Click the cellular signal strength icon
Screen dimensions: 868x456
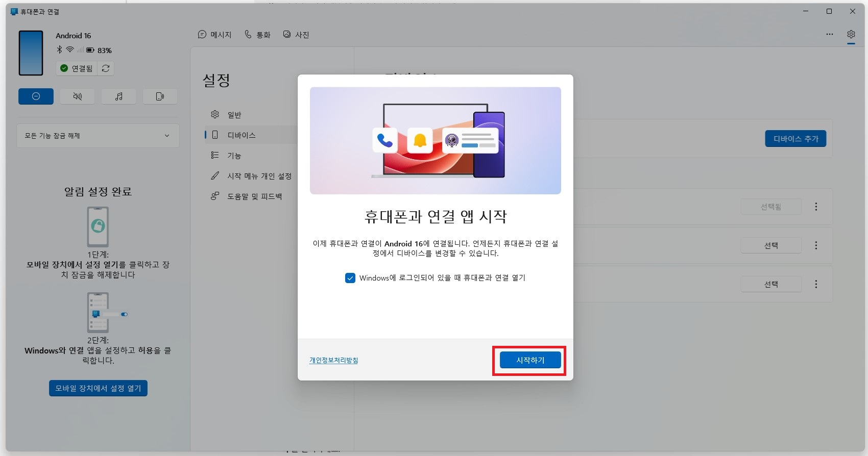80,50
